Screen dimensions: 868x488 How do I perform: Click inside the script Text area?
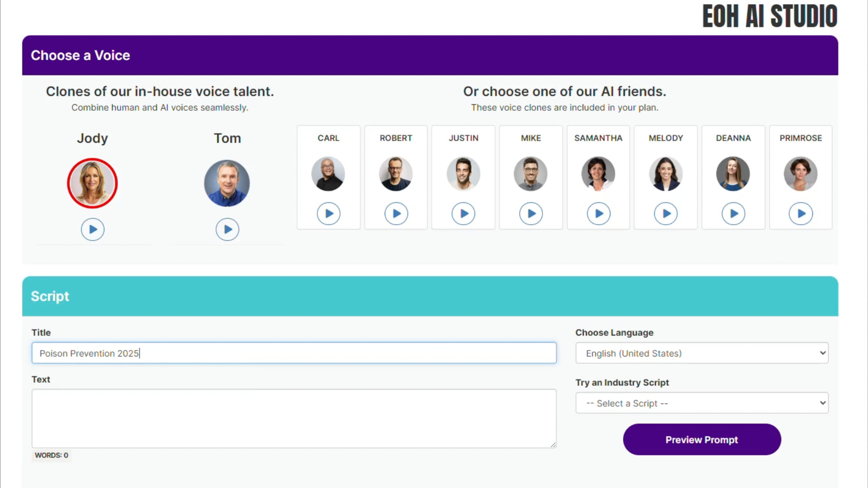pos(294,418)
